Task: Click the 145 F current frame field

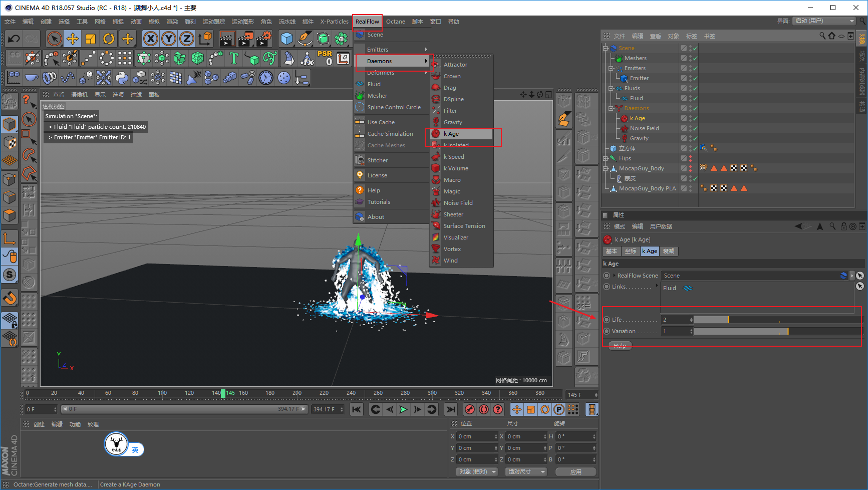Action: tap(581, 395)
